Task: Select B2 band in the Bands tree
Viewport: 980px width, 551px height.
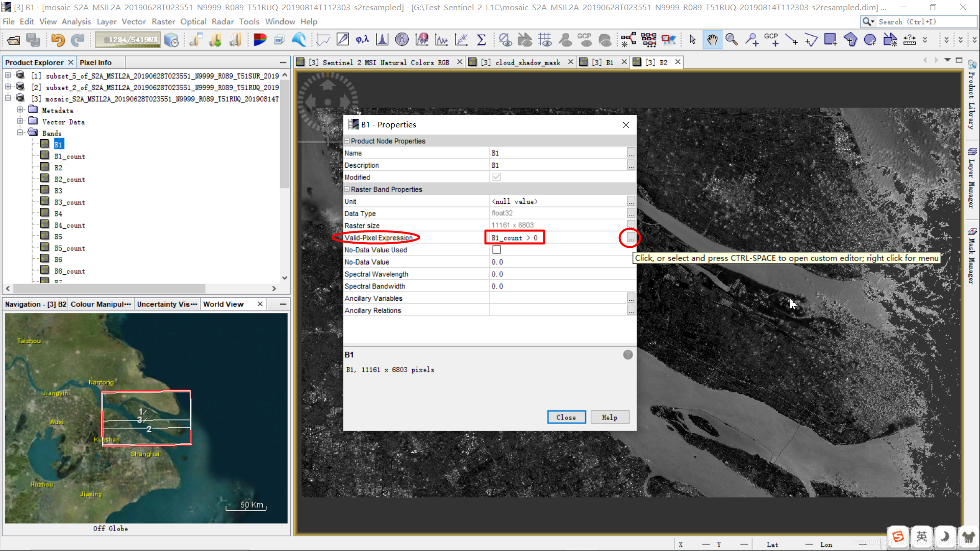Action: click(x=57, y=168)
